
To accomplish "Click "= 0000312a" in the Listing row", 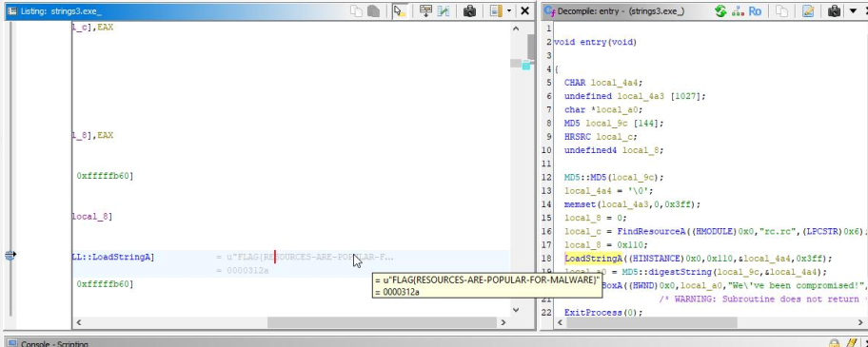I will 243,271.
